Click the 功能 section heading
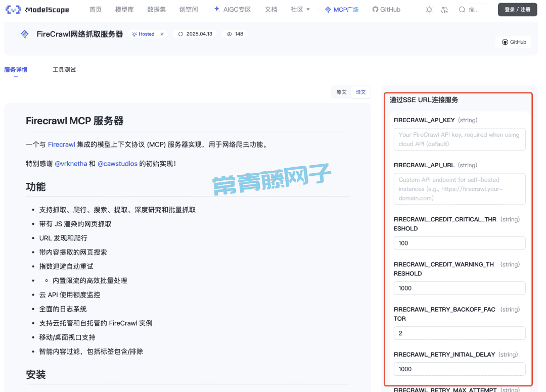 point(35,186)
